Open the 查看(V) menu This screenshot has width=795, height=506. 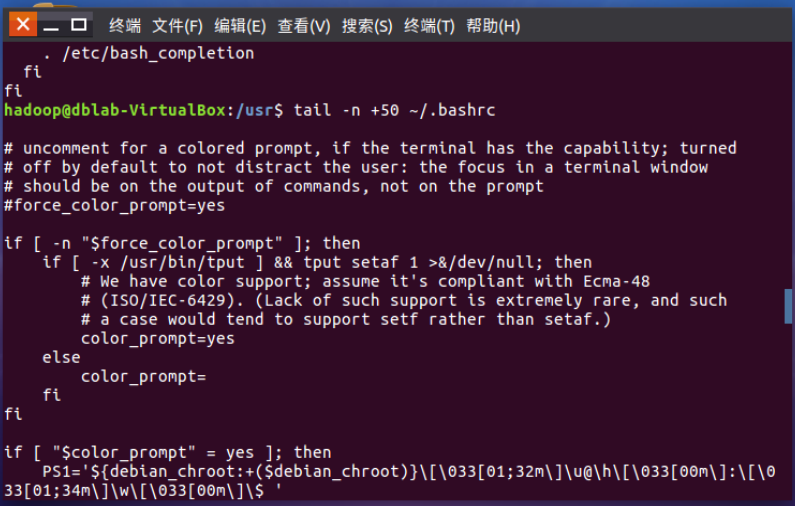click(304, 25)
